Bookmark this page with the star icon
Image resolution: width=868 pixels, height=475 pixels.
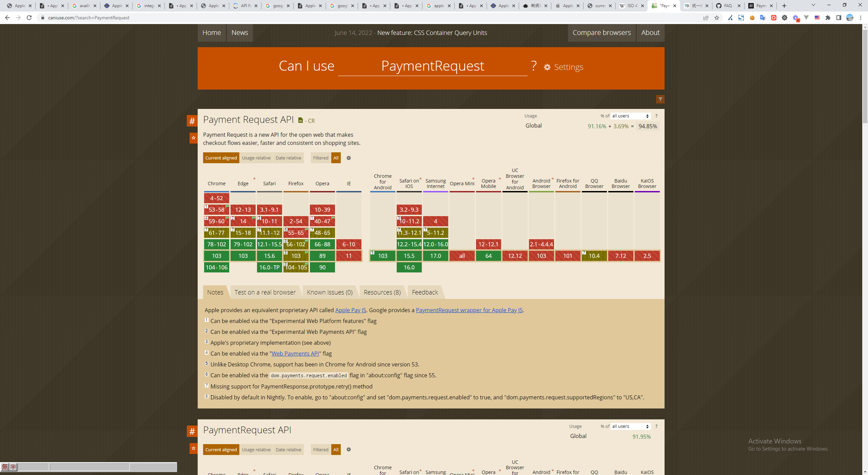click(x=717, y=18)
